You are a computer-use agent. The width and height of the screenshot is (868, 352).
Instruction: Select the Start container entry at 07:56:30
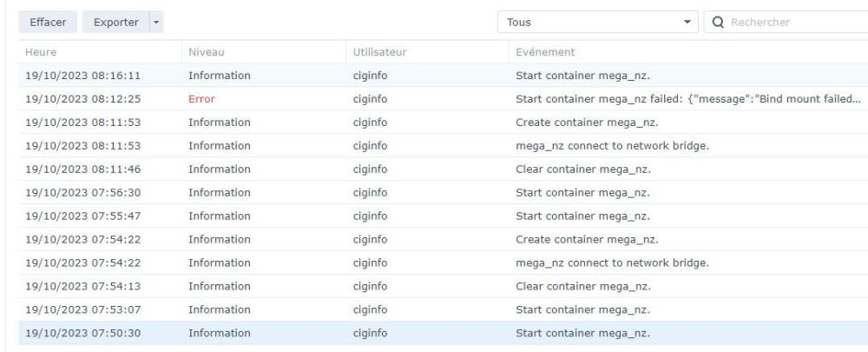(443, 192)
